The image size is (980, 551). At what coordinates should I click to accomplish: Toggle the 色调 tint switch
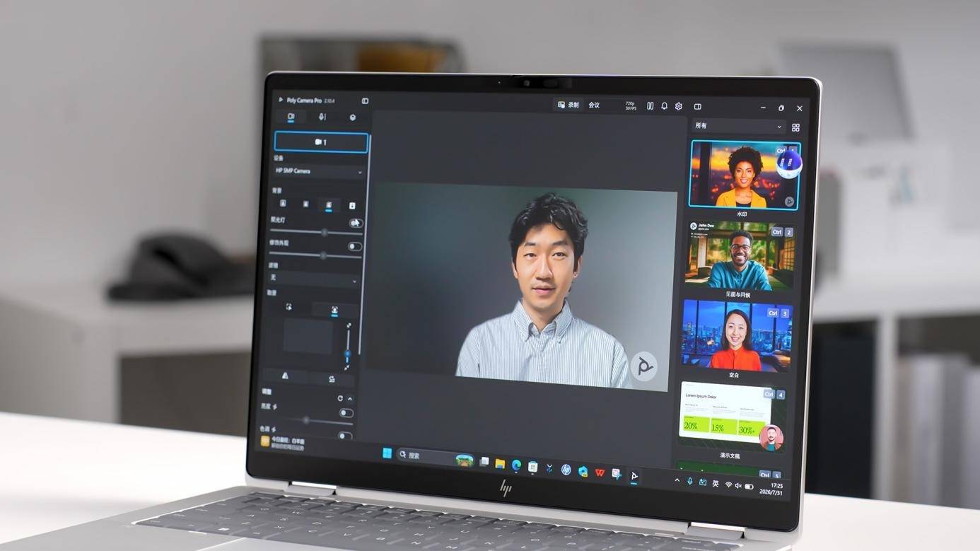[x=345, y=436]
